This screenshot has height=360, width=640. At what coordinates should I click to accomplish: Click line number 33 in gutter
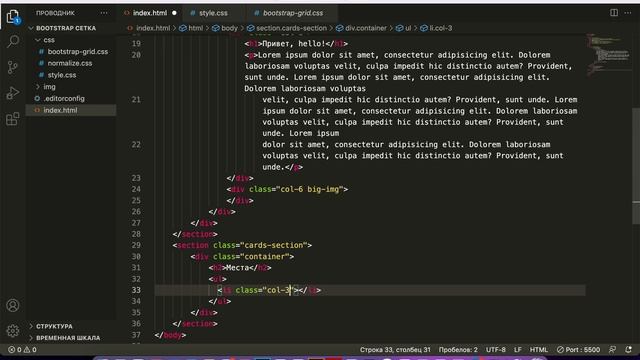tap(136, 290)
